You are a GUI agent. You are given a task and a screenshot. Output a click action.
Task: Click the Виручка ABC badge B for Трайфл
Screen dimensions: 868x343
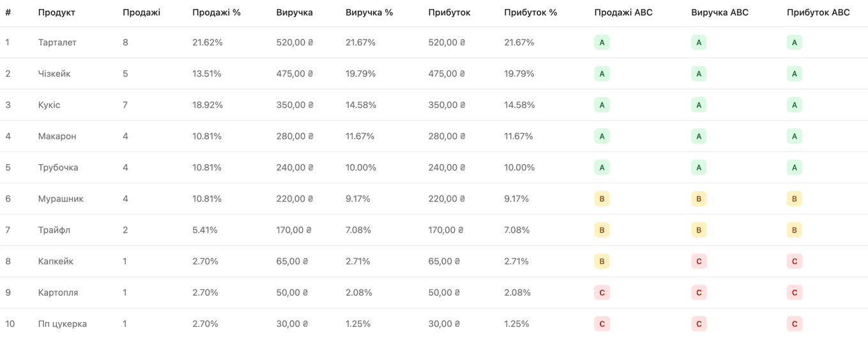tap(699, 230)
